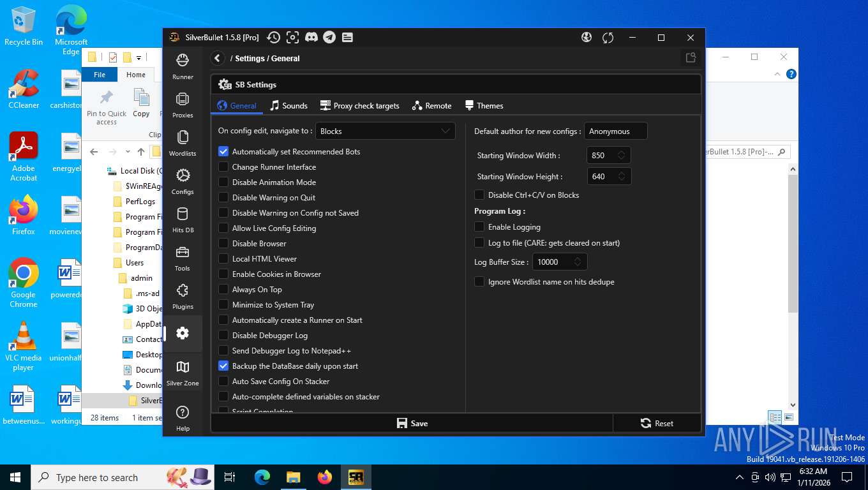Screen dimensions: 868x490
Task: Open the Runner sidebar section
Action: coord(183,66)
